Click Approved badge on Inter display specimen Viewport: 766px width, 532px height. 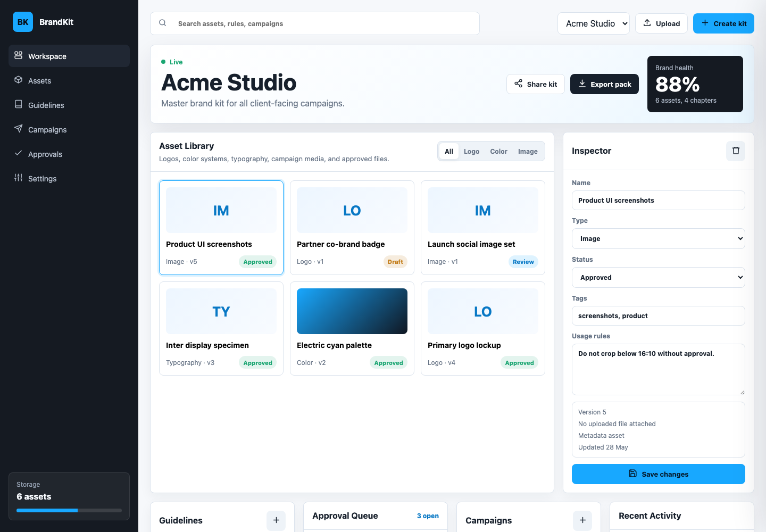pos(258,363)
